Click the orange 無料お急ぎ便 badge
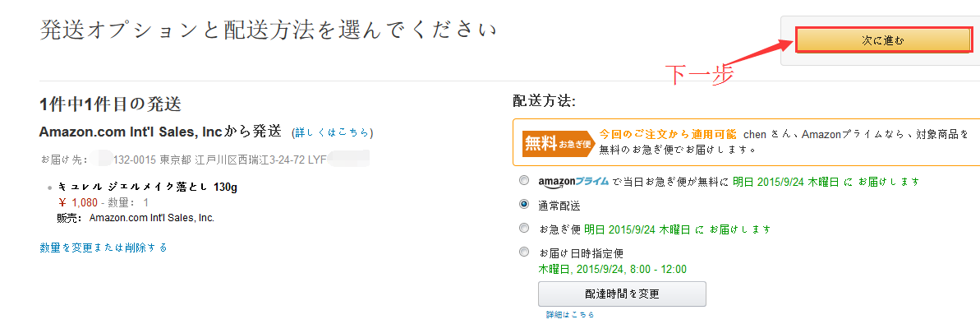The image size is (980, 324). tap(558, 143)
